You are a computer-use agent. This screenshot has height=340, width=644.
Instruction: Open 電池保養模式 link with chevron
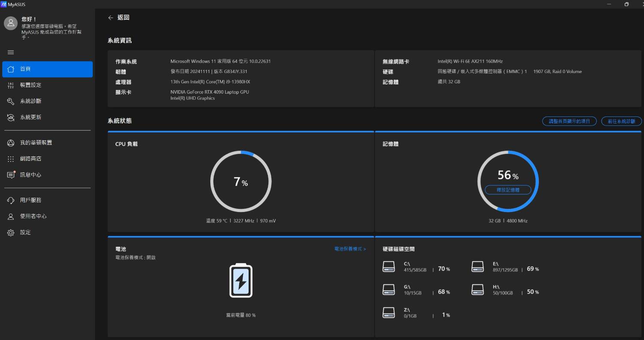[x=350, y=249]
